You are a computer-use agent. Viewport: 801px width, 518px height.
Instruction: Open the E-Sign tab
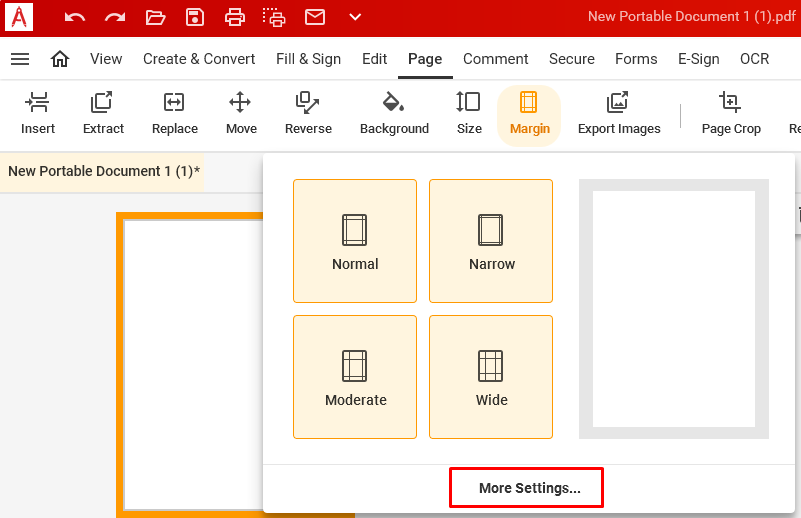[698, 59]
